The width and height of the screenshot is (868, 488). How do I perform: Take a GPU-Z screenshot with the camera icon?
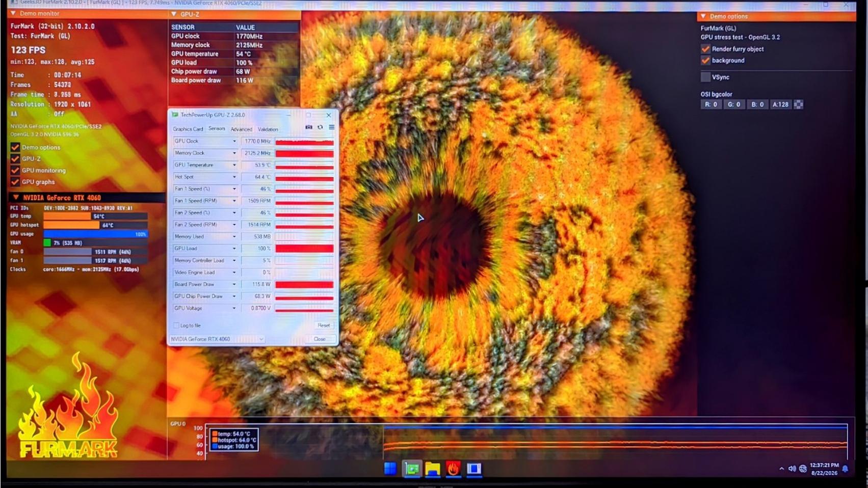tap(308, 127)
